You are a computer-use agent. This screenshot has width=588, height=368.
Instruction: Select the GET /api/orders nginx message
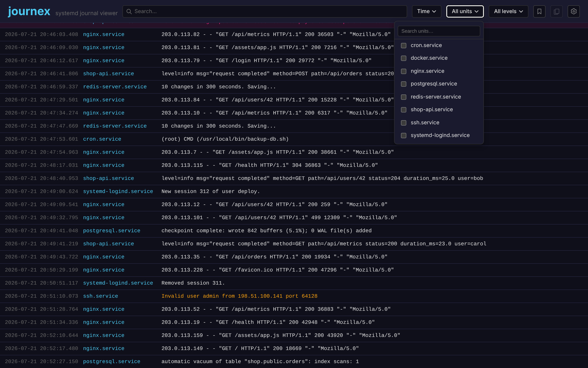(274, 257)
